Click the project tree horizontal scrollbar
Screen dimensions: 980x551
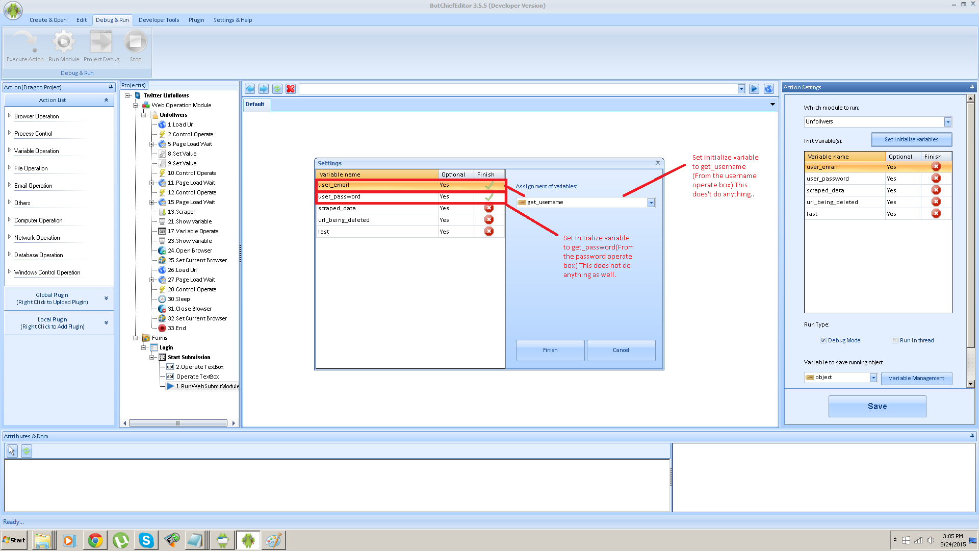tap(178, 423)
